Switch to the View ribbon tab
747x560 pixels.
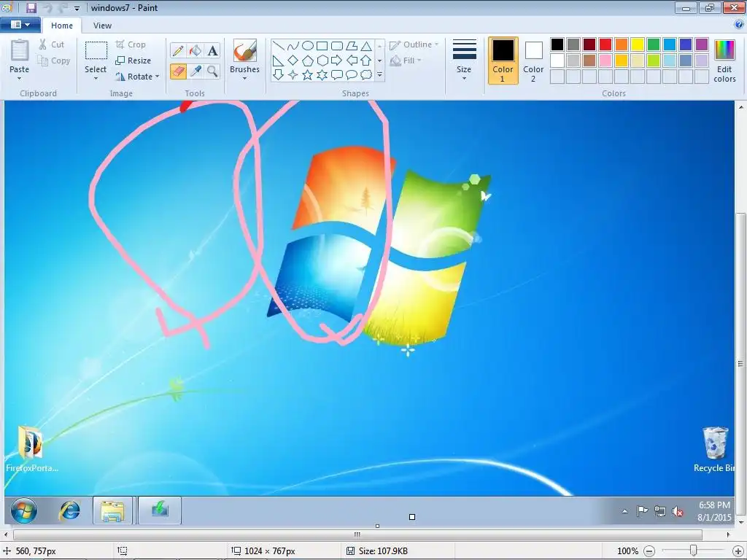(x=102, y=26)
